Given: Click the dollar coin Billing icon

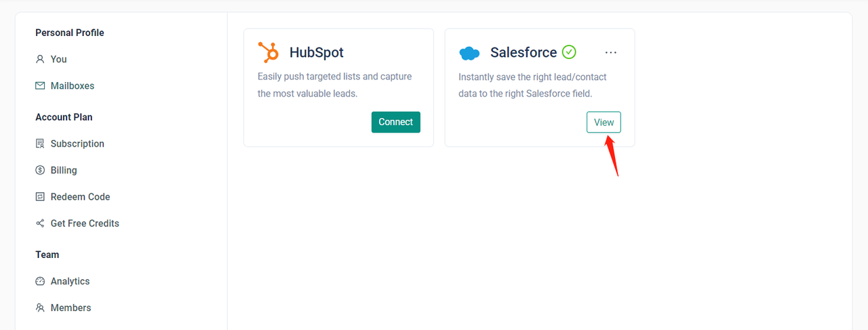Looking at the screenshot, I should (x=40, y=170).
